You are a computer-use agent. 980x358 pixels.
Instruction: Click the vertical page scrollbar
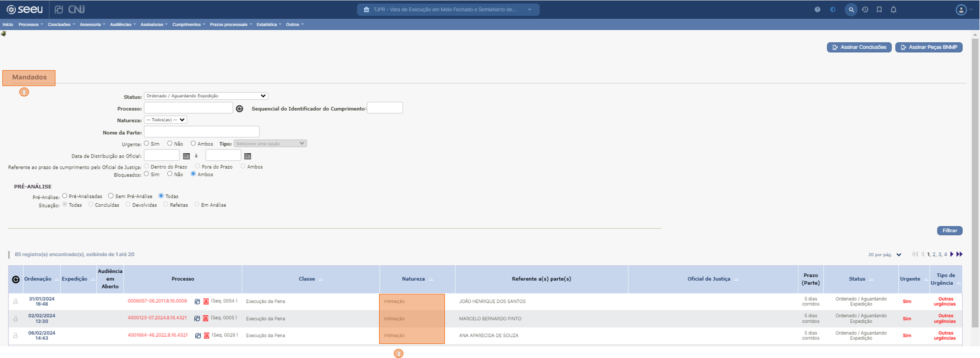click(x=975, y=182)
